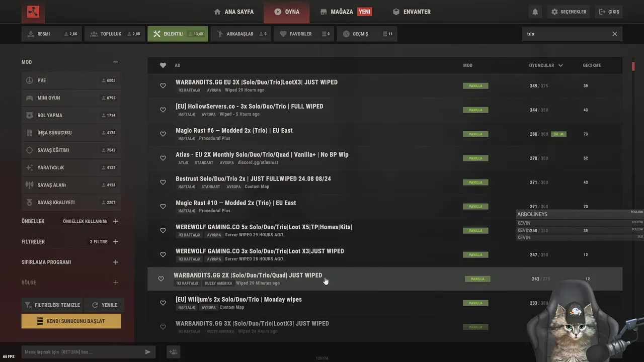Image resolution: width=644 pixels, height=362 pixels.
Task: Expand ÖNBELLEK section plus icon
Action: click(116, 221)
